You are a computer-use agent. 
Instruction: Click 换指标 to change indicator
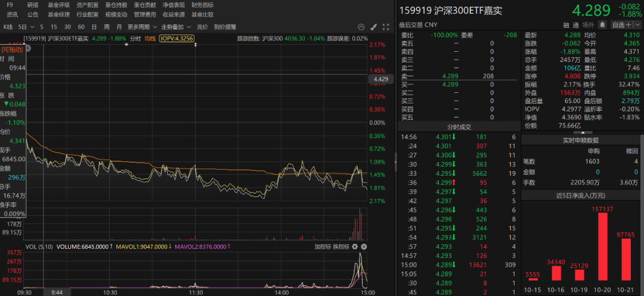click(x=341, y=247)
